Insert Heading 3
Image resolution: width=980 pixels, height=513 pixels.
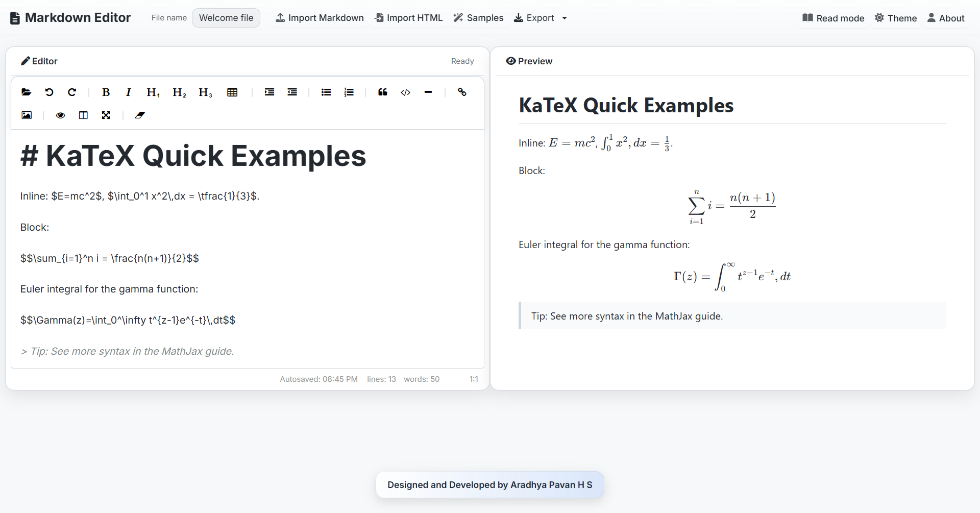[205, 92]
